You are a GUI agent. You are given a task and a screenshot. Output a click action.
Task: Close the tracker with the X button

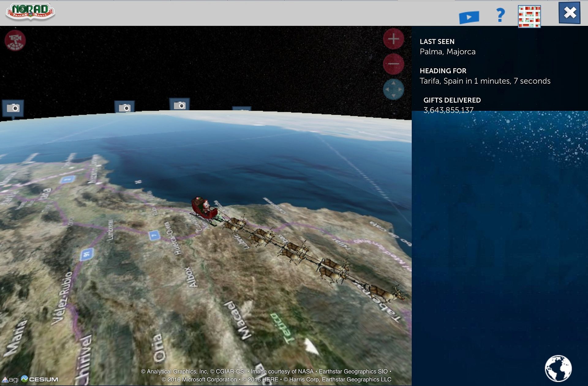(570, 13)
